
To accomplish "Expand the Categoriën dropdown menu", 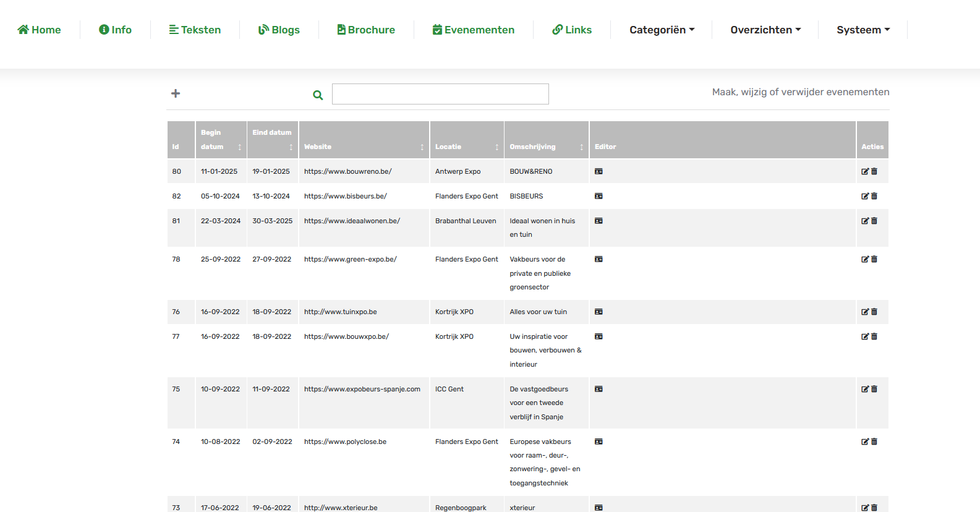I will click(x=662, y=30).
